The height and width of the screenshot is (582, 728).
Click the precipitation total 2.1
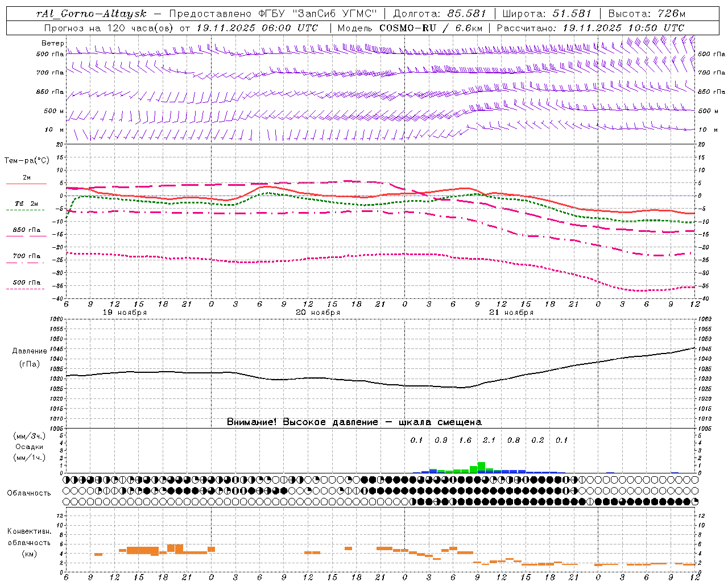tap(489, 440)
